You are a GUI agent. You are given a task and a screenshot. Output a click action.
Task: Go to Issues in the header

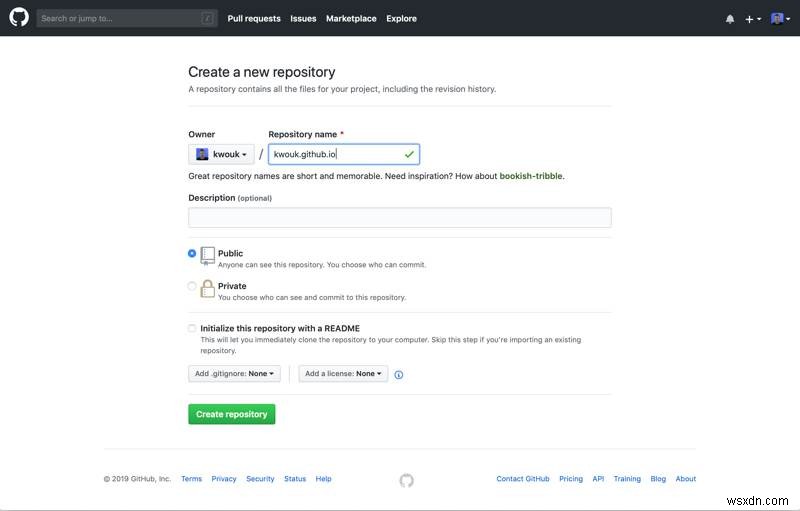tap(303, 18)
